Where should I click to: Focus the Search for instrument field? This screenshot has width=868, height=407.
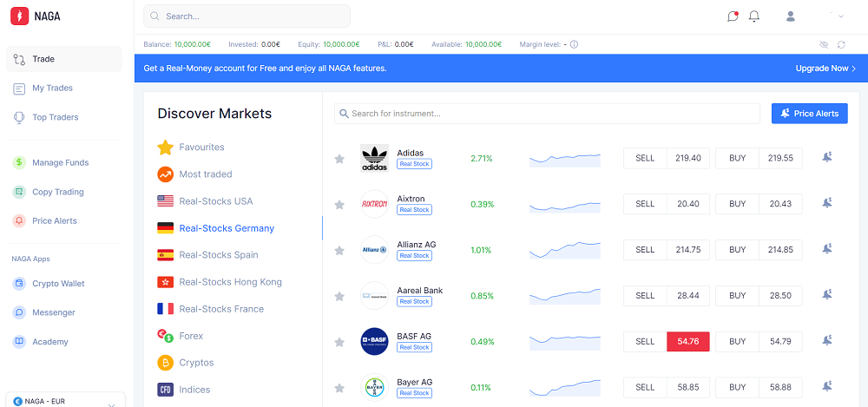(x=547, y=114)
